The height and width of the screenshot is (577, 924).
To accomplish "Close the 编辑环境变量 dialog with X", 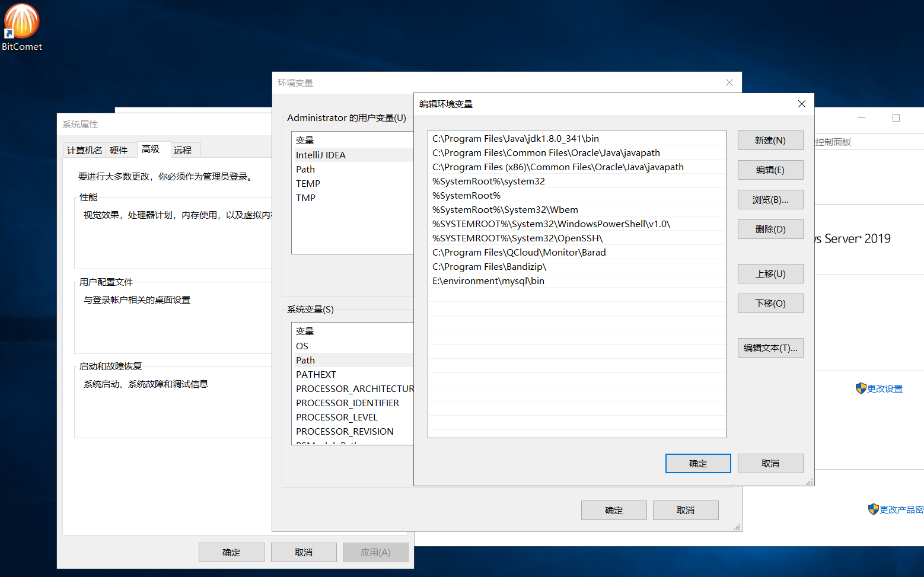I will [x=801, y=104].
